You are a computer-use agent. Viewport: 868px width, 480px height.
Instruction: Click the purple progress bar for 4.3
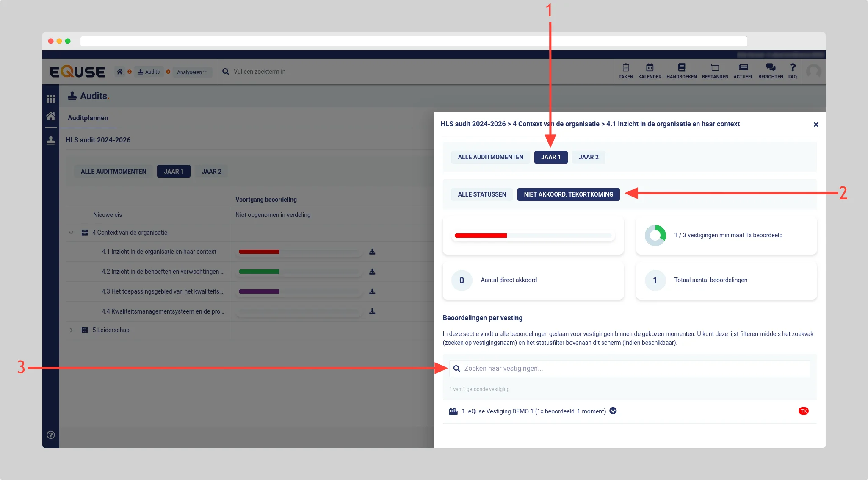coord(259,291)
